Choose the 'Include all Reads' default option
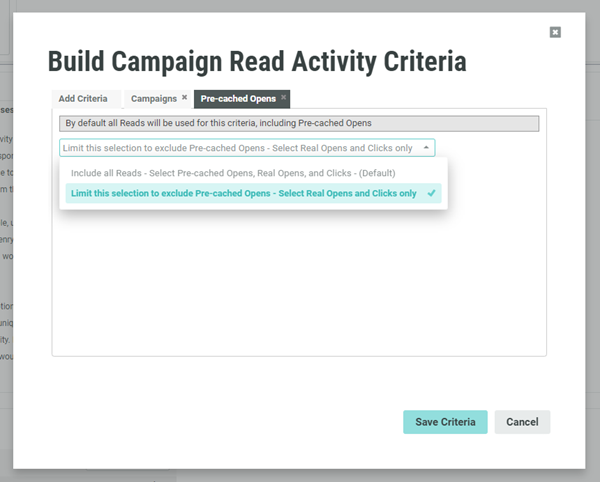The width and height of the screenshot is (600, 482). coord(233,173)
